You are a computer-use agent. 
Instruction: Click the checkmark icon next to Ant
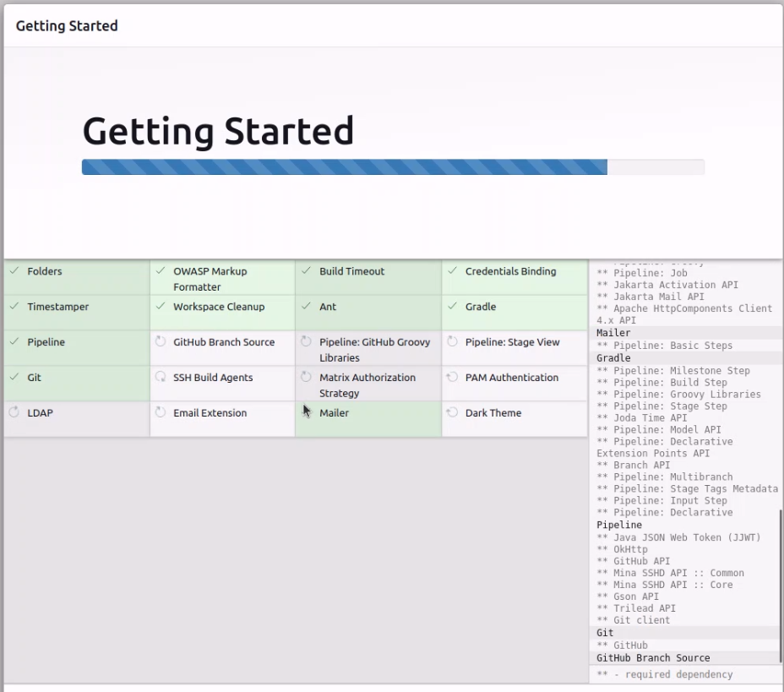pyautogui.click(x=306, y=307)
